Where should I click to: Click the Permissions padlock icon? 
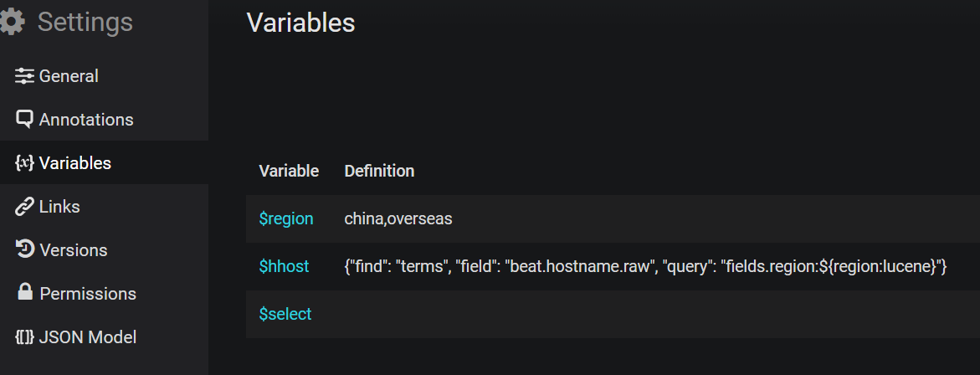point(25,292)
